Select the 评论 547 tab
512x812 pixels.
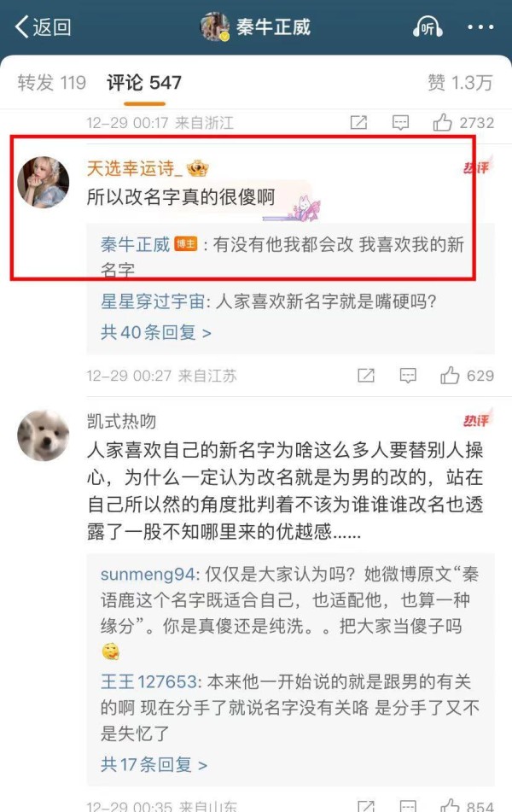[144, 82]
